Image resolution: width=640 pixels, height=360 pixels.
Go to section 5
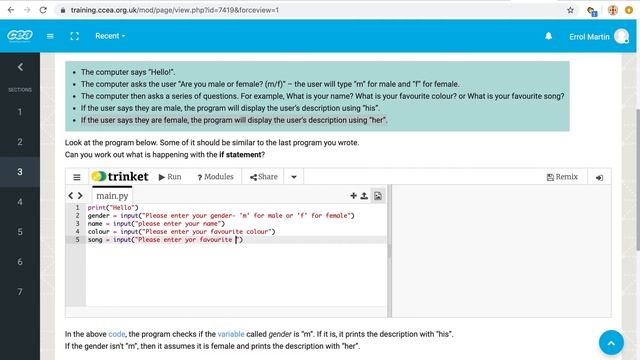pos(20,232)
